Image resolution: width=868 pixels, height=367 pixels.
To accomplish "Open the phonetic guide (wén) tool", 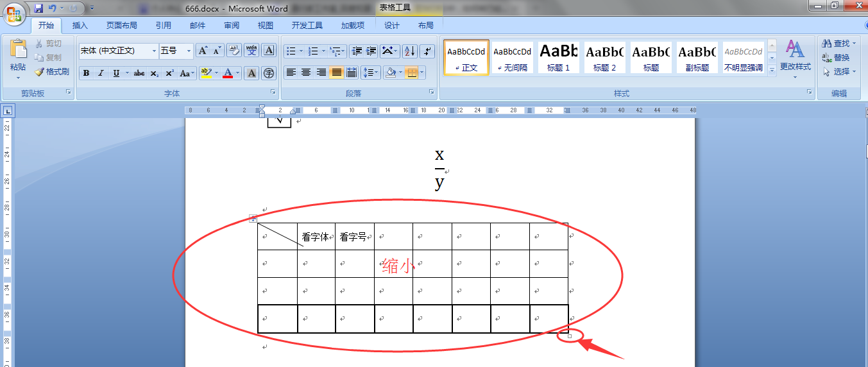I will click(x=251, y=51).
